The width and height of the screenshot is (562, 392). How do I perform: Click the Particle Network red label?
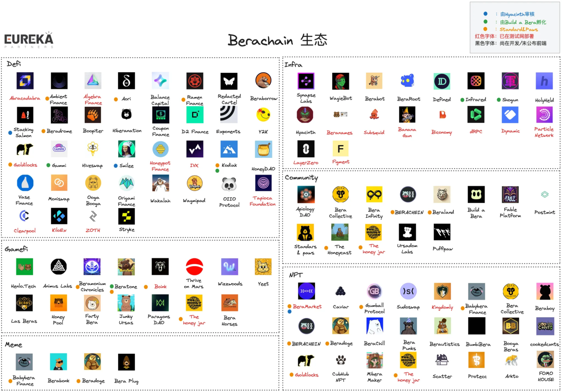544,132
